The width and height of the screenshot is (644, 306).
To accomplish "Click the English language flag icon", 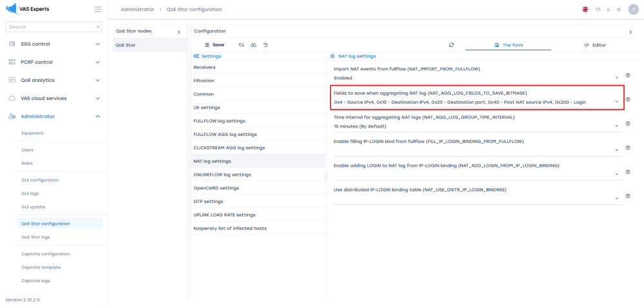I will tap(585, 10).
